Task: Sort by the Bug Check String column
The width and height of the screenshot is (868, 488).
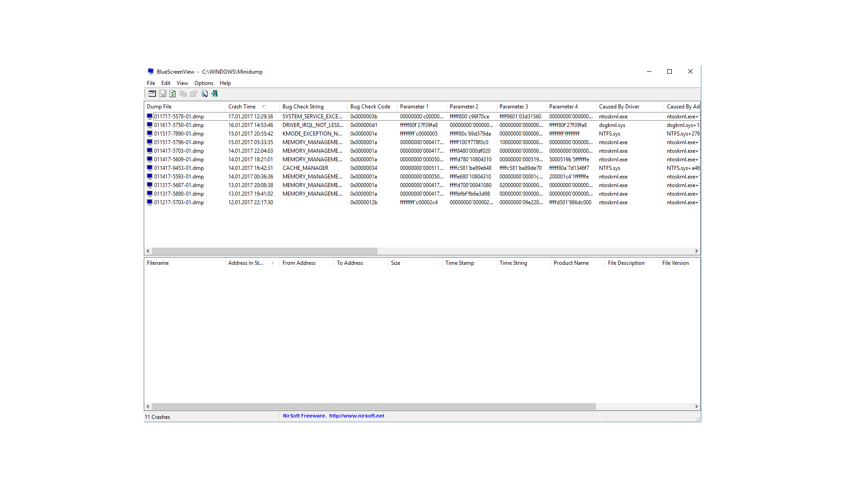Action: [303, 107]
